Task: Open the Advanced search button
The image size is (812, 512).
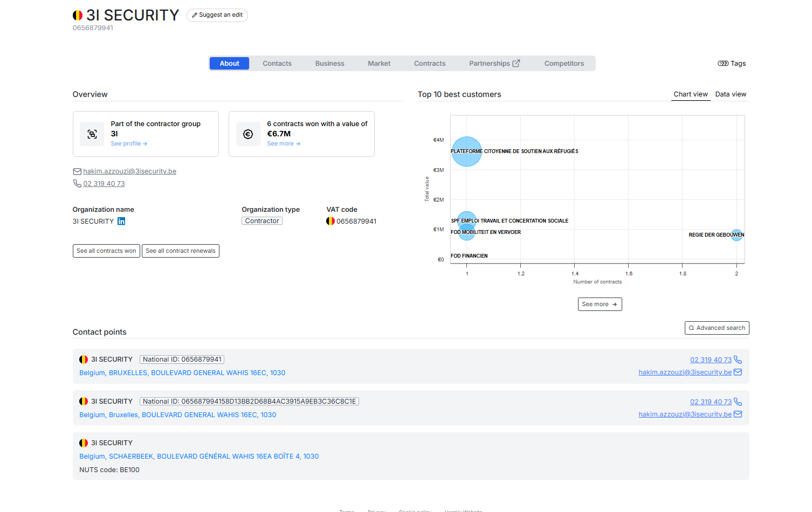Action: (x=717, y=328)
